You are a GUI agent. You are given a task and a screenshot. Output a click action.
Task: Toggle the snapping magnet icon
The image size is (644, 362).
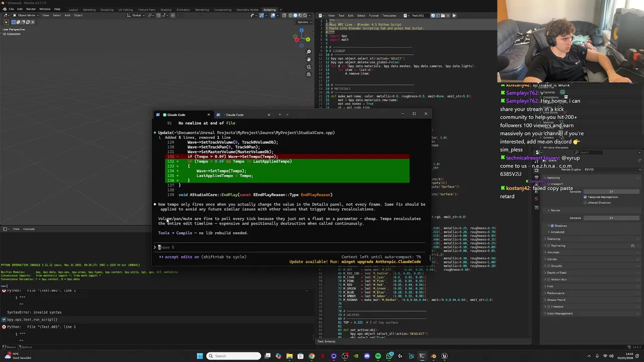coord(158,15)
